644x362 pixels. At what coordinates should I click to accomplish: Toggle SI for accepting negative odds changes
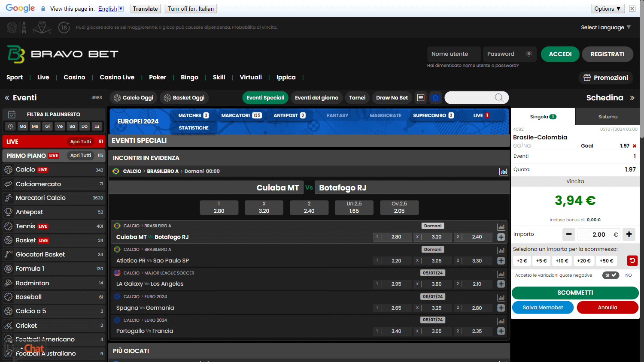point(611,275)
